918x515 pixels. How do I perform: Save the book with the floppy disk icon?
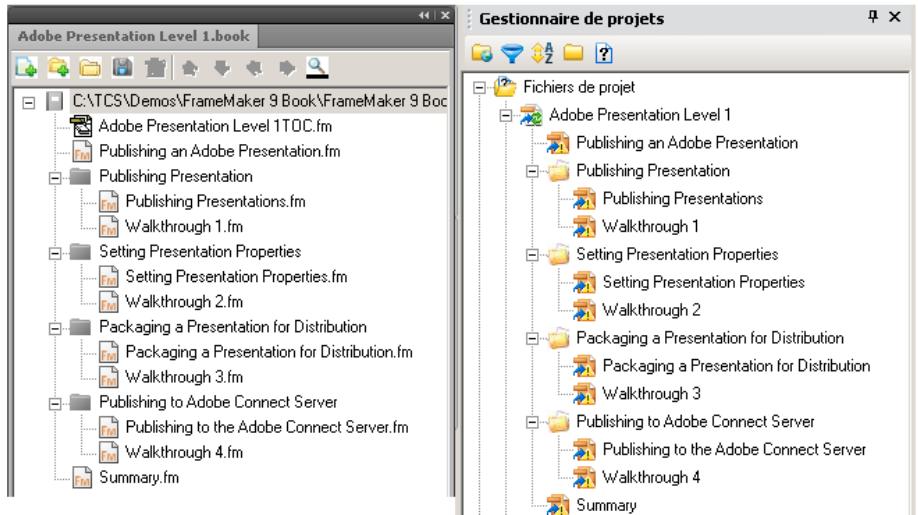click(122, 68)
